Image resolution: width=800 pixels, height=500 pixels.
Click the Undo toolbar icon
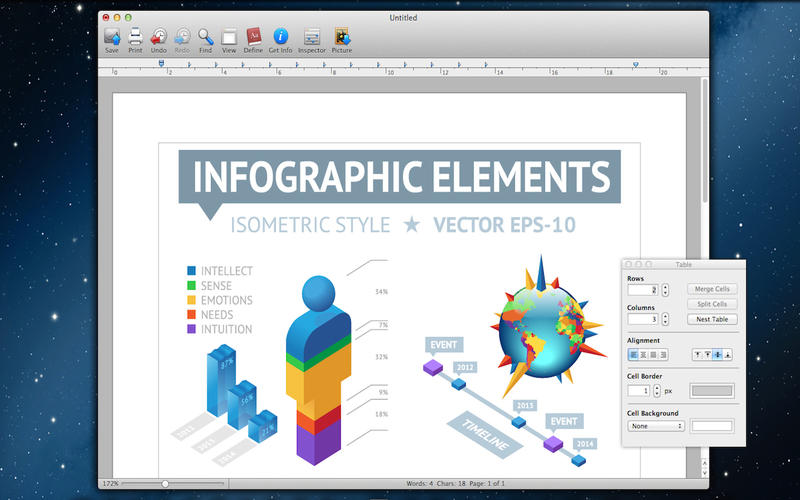click(159, 38)
